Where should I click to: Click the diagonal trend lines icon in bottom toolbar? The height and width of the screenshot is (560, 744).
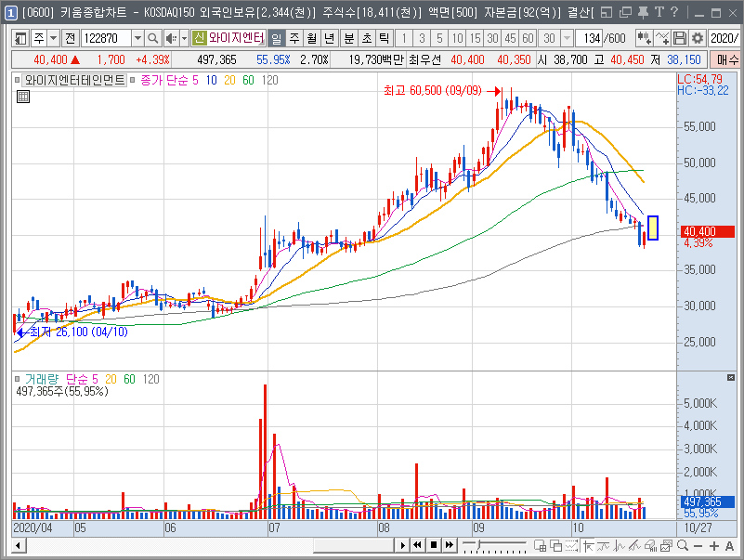pyautogui.click(x=635, y=546)
